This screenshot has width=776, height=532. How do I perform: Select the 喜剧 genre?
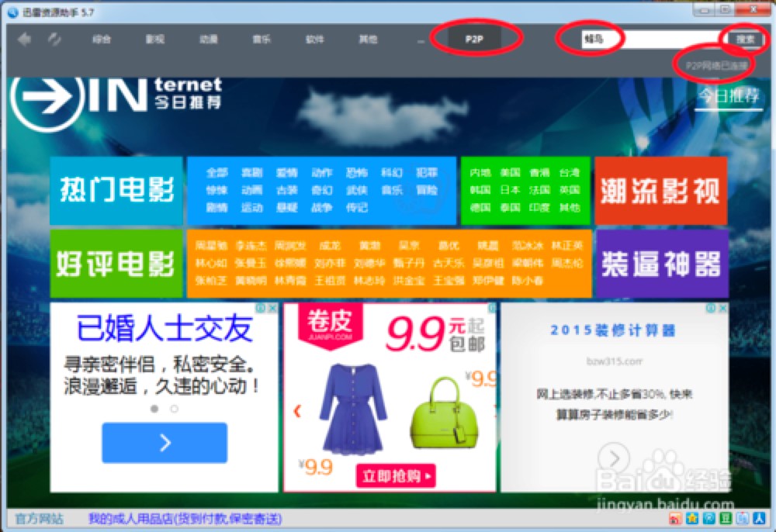click(x=252, y=173)
